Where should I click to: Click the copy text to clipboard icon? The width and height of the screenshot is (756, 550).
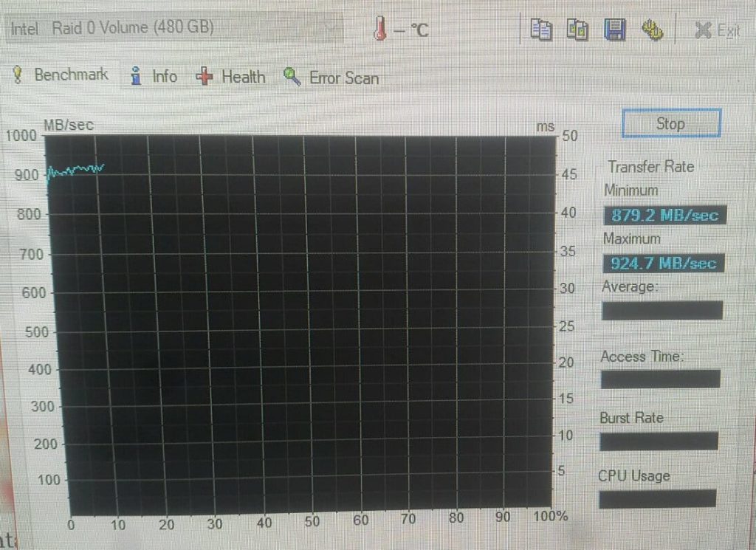coord(542,30)
